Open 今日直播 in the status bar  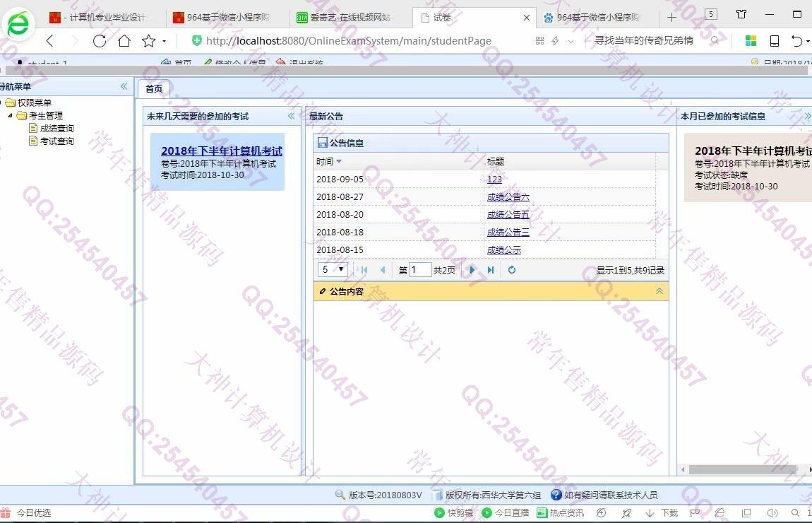click(505, 512)
